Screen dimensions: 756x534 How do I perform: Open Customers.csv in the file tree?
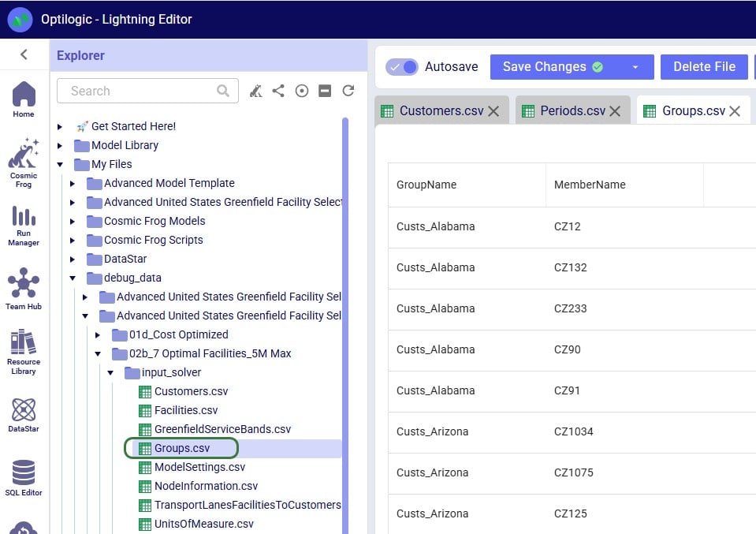click(191, 392)
